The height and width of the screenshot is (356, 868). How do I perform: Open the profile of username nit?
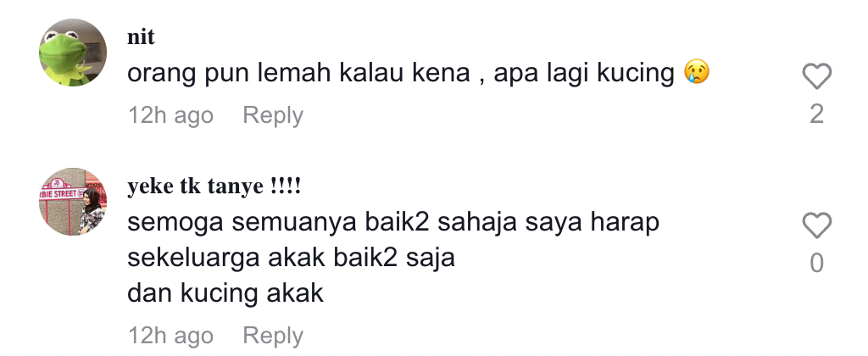click(142, 37)
